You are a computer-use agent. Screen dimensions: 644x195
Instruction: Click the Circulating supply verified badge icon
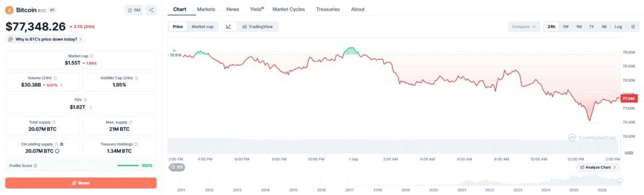62,144
